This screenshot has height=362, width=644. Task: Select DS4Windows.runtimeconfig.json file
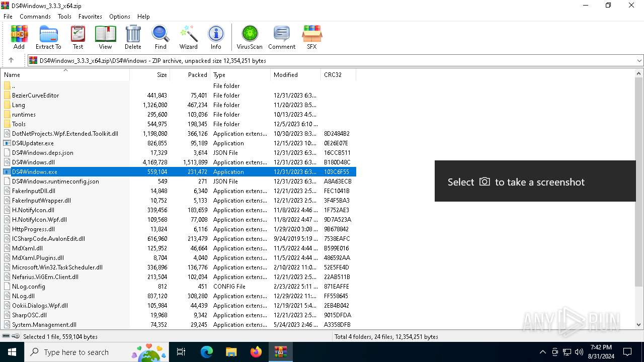(x=179, y=182)
